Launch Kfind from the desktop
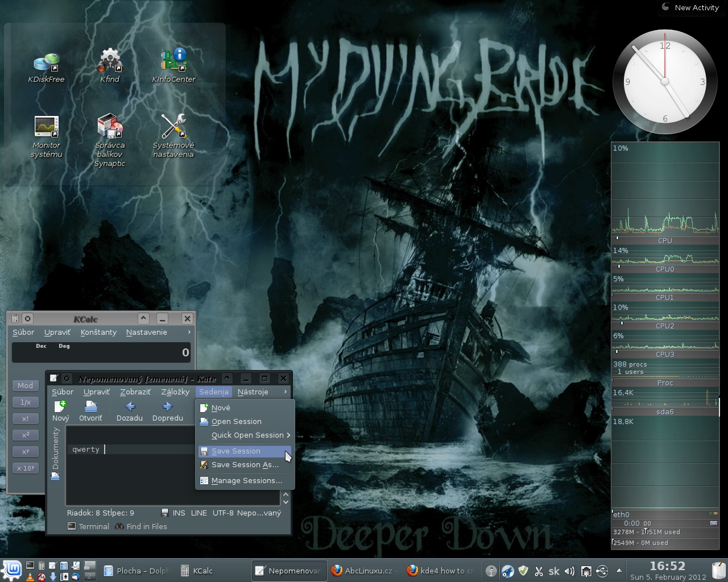 click(110, 65)
